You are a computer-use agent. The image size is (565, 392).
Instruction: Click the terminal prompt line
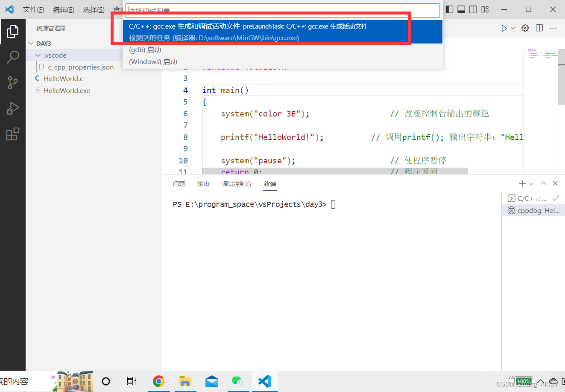coord(254,204)
